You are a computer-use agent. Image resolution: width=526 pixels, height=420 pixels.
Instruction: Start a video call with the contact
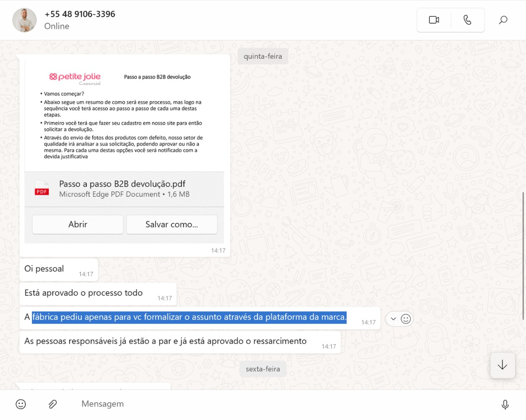[434, 20]
